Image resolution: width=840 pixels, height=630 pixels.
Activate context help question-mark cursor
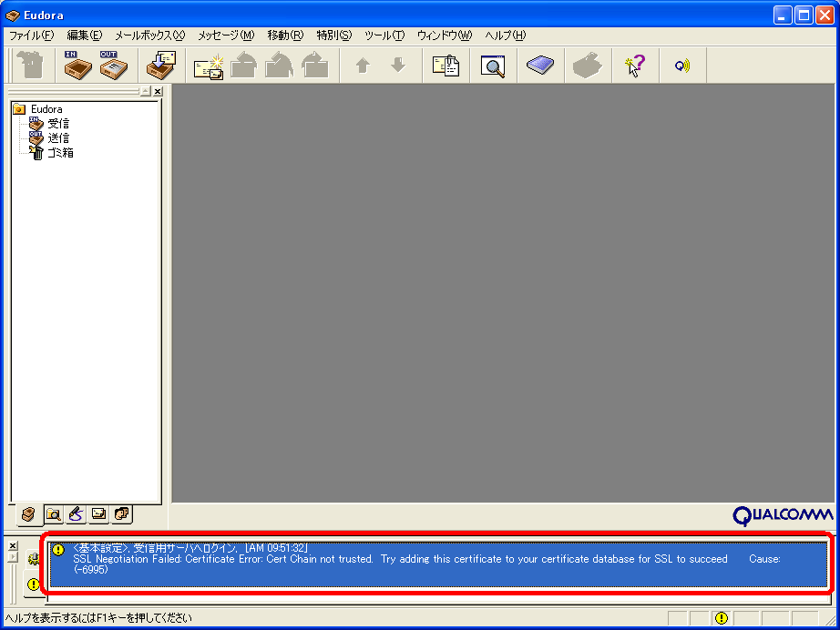point(635,66)
